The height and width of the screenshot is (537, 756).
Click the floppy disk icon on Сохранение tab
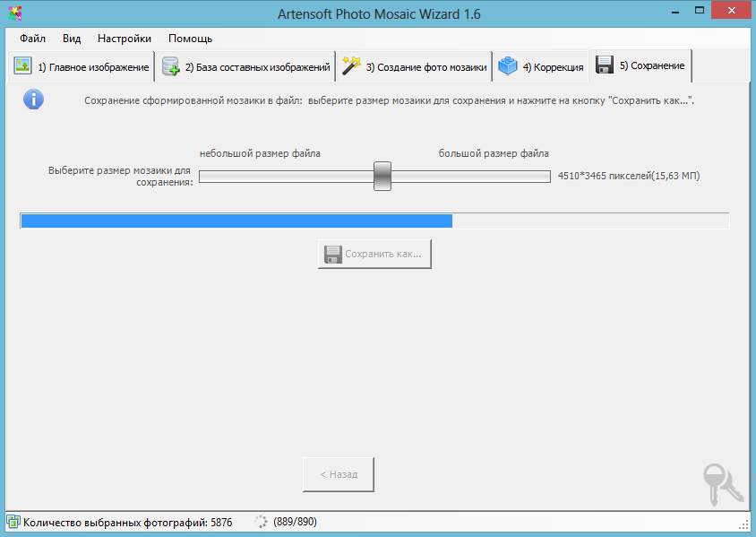605,65
